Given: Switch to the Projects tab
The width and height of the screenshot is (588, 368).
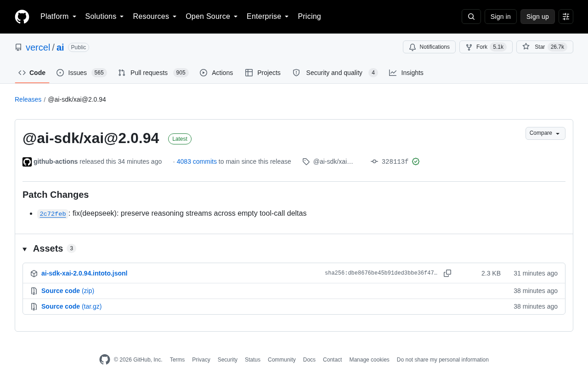Looking at the screenshot, I should [x=263, y=73].
